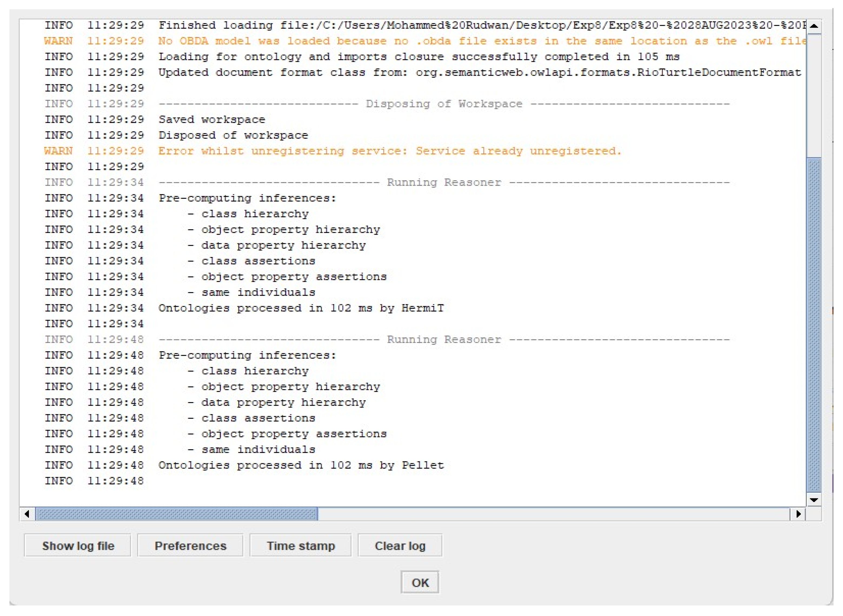Clear the log contents
843x616 pixels.
(400, 545)
